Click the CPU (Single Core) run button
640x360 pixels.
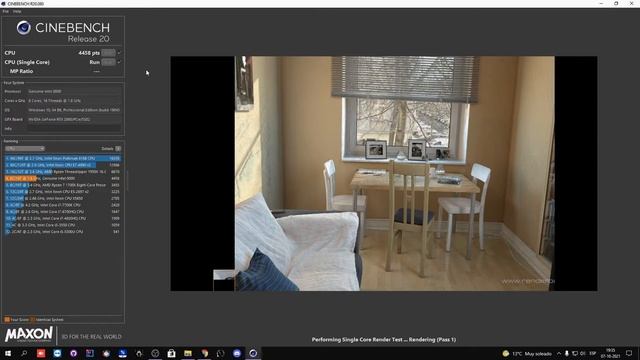pos(108,62)
